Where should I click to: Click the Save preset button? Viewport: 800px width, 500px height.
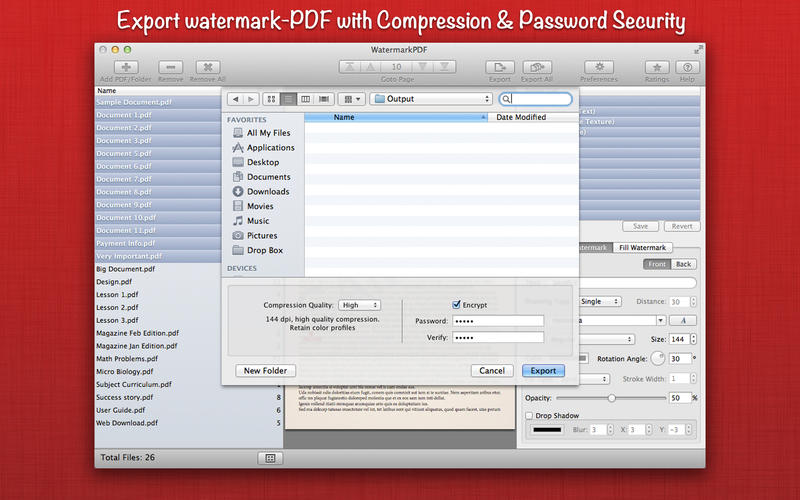click(640, 227)
